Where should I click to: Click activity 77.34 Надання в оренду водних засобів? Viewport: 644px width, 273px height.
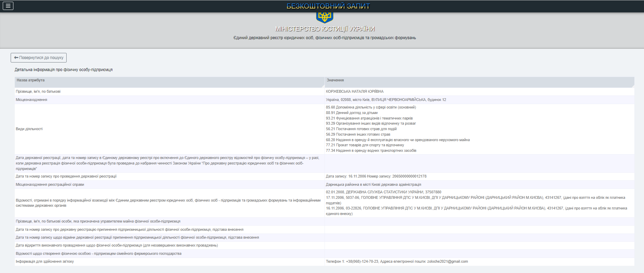[371, 151]
